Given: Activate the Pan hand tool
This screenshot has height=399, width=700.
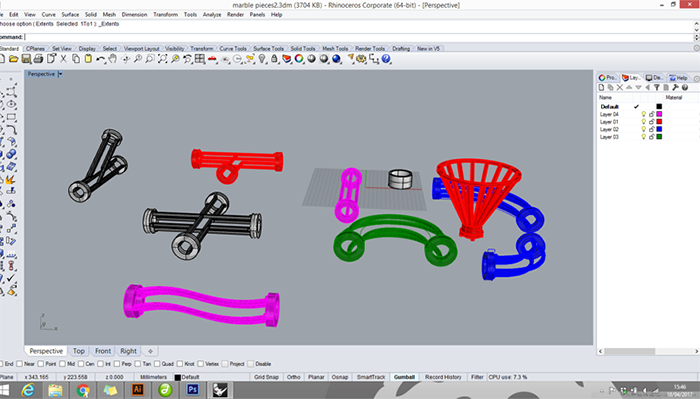Looking at the screenshot, I should click(112, 59).
